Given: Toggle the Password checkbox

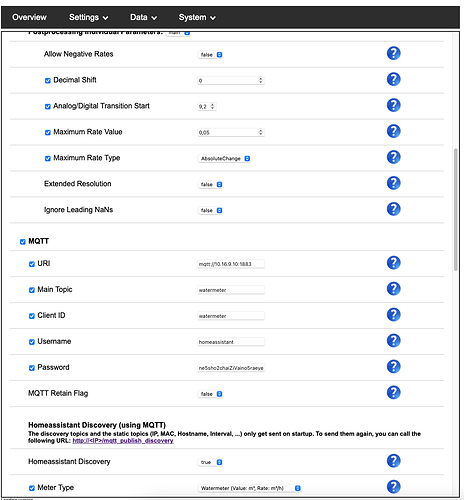Looking at the screenshot, I should pos(32,368).
